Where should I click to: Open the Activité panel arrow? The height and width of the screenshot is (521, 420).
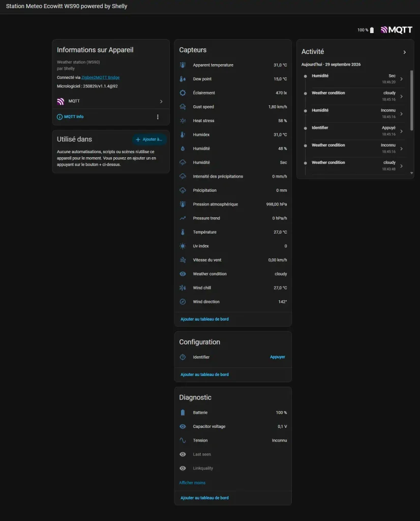404,52
